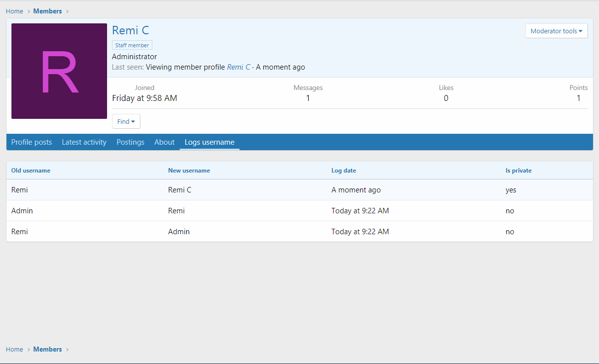Click the Remi C link in Last seen
Viewport: 599px width, 364px height.
(x=239, y=67)
